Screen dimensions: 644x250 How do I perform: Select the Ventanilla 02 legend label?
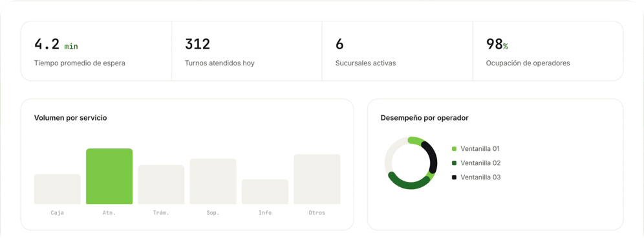point(480,163)
